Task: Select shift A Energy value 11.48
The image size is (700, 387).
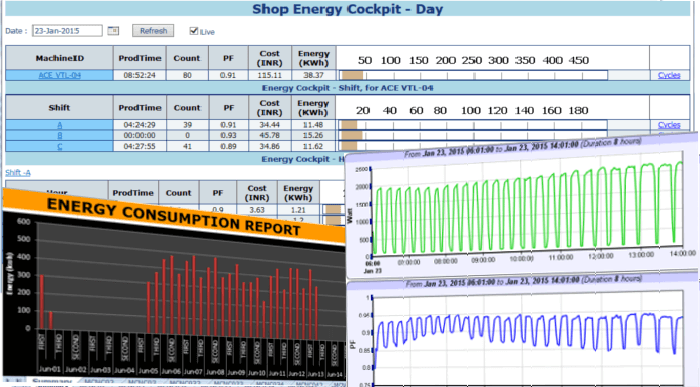Action: (x=313, y=125)
